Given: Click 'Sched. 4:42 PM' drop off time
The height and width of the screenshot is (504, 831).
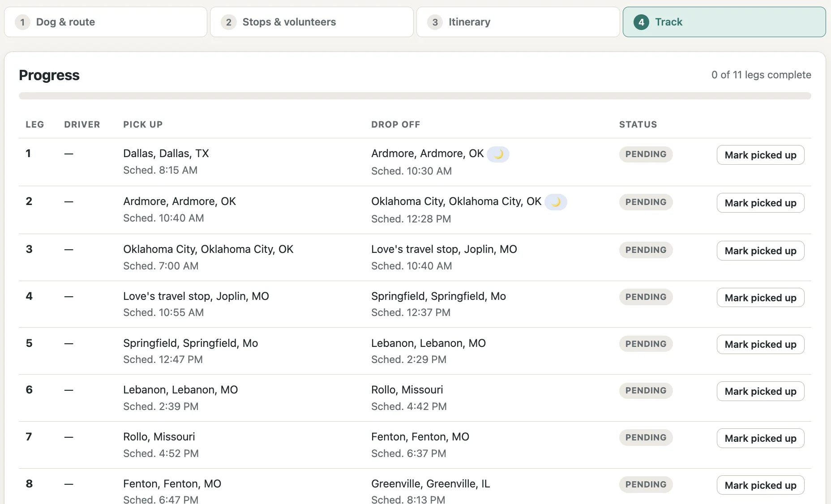Looking at the screenshot, I should [x=409, y=406].
